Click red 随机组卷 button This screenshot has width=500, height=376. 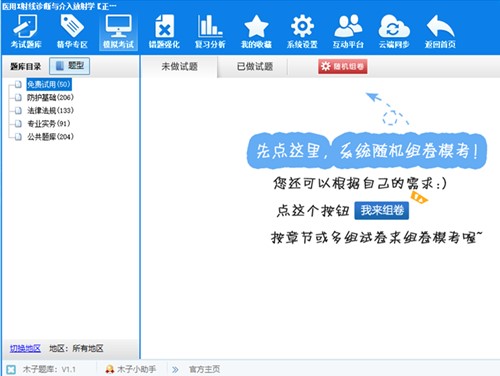point(343,66)
